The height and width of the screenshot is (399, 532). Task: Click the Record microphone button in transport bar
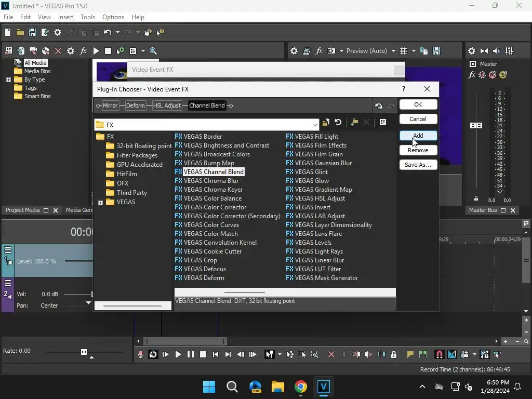tap(140, 354)
